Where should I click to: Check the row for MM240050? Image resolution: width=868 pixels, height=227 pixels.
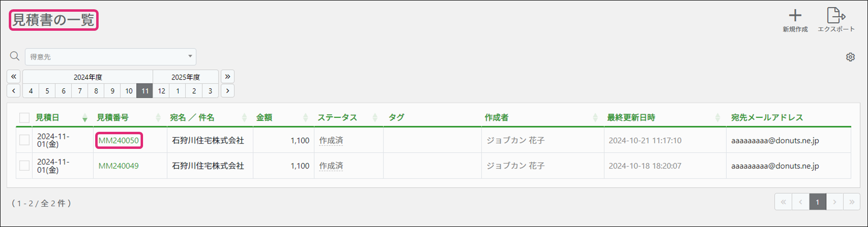pos(24,141)
